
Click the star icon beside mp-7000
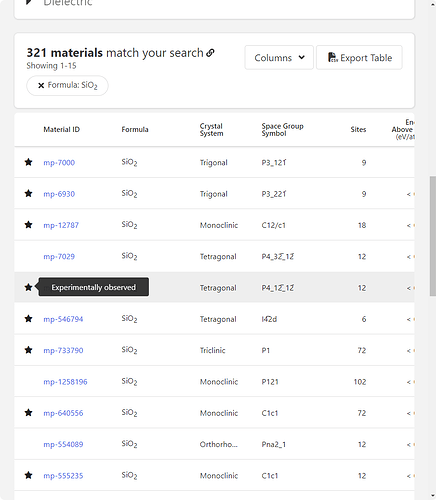[x=29, y=162]
